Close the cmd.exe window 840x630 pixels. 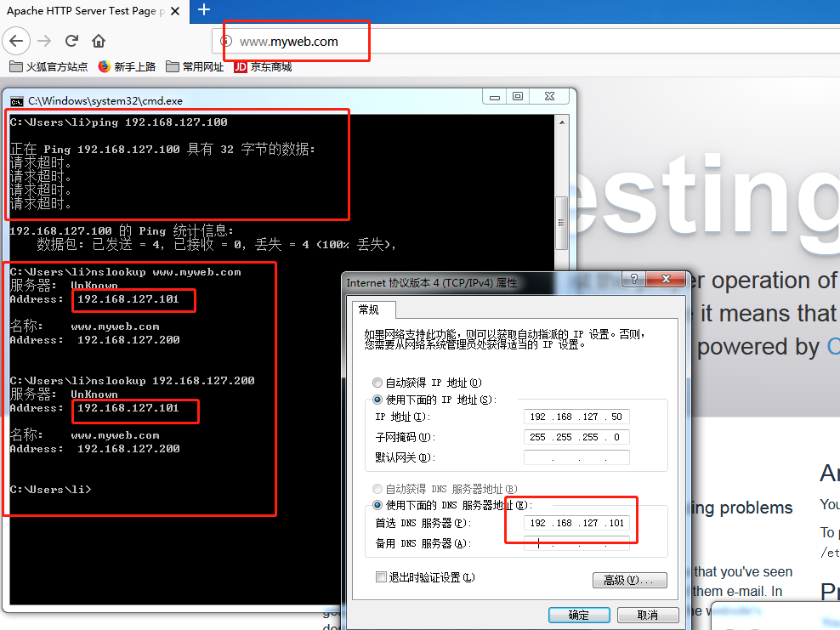point(549,97)
